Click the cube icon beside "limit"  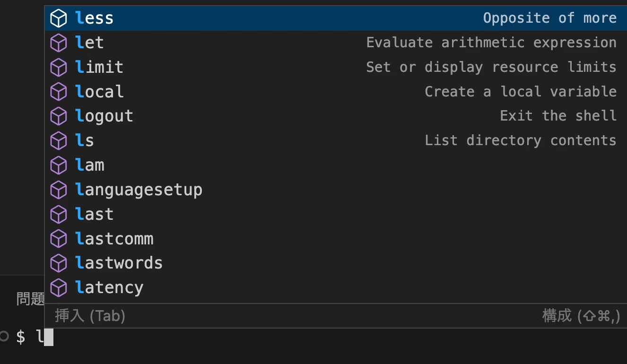tap(59, 67)
